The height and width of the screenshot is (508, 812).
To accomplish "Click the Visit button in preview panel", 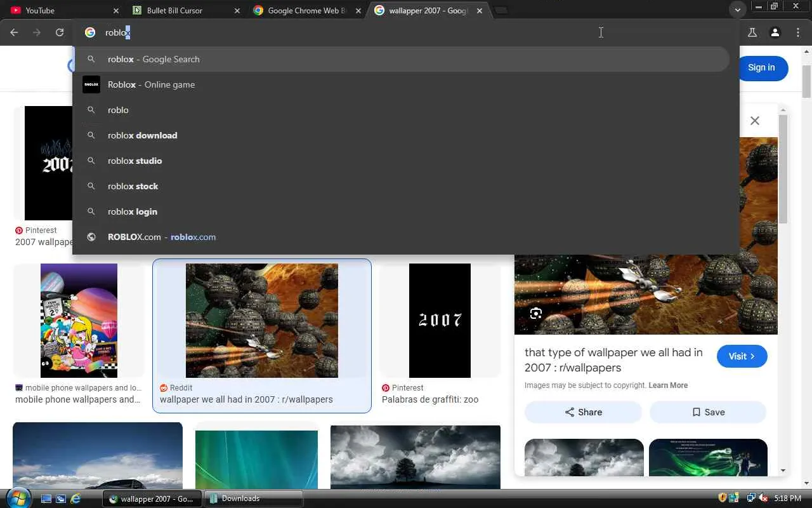I will point(742,356).
